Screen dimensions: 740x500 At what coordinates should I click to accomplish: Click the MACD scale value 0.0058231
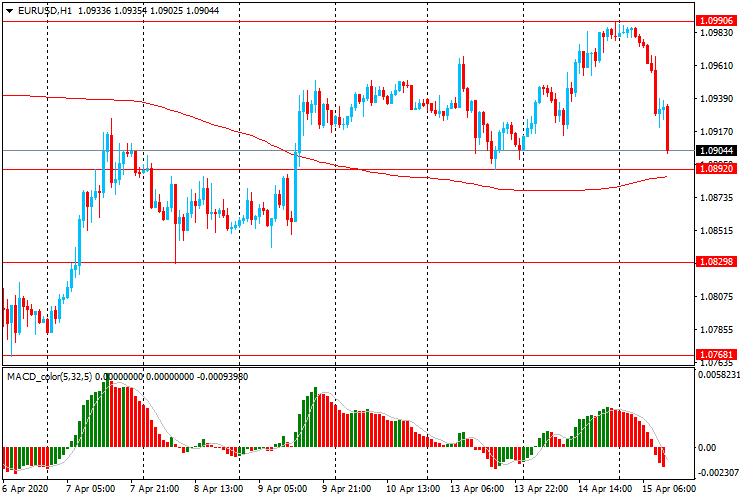718,374
